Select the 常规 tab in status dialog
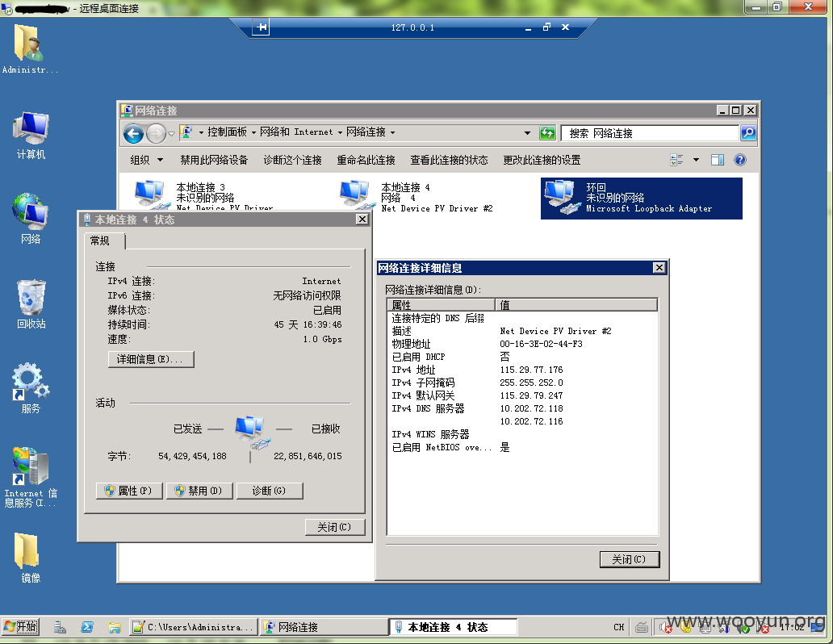This screenshot has height=644, width=833. click(x=104, y=240)
